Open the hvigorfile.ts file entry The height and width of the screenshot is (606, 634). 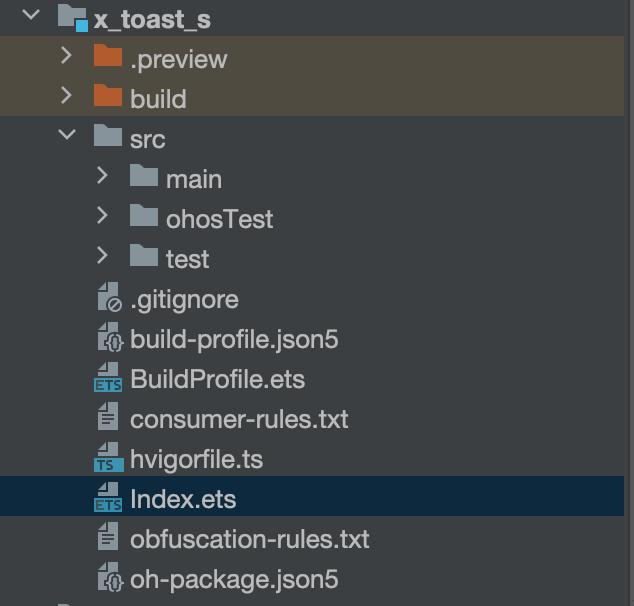point(196,459)
